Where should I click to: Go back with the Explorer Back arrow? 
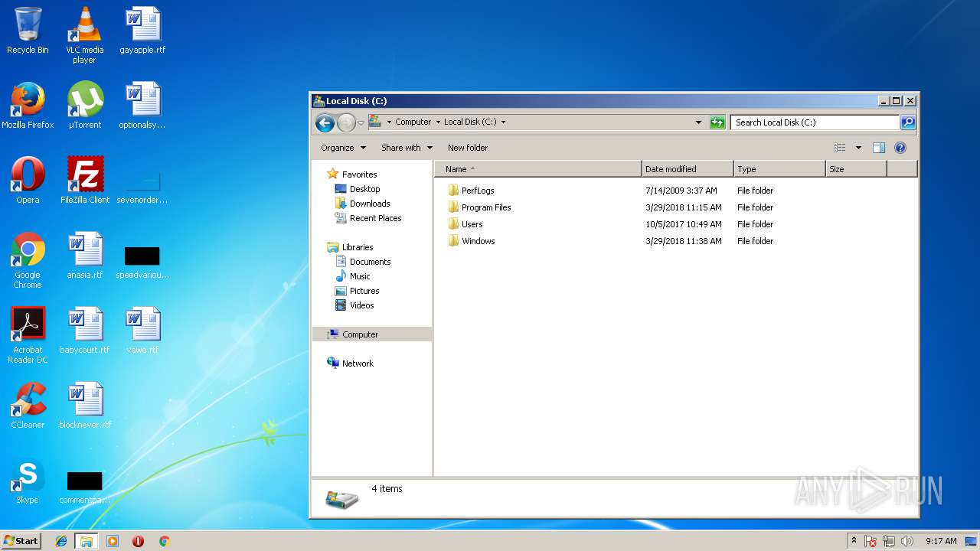coord(325,122)
